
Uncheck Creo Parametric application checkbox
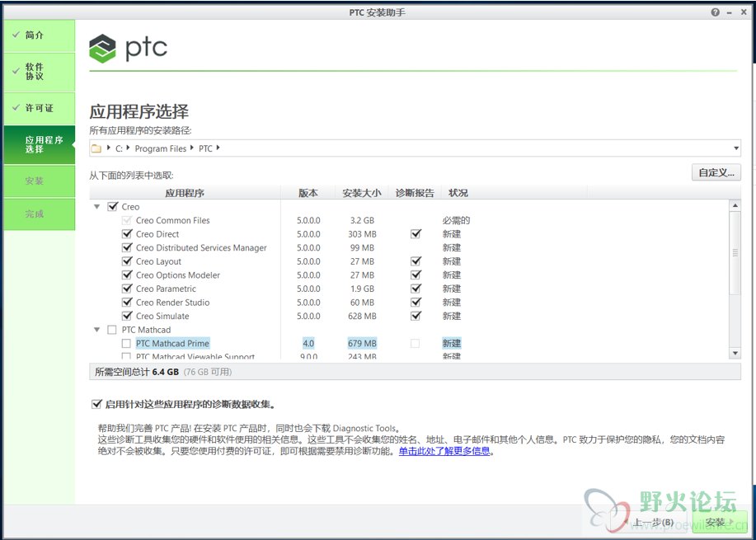(127, 289)
